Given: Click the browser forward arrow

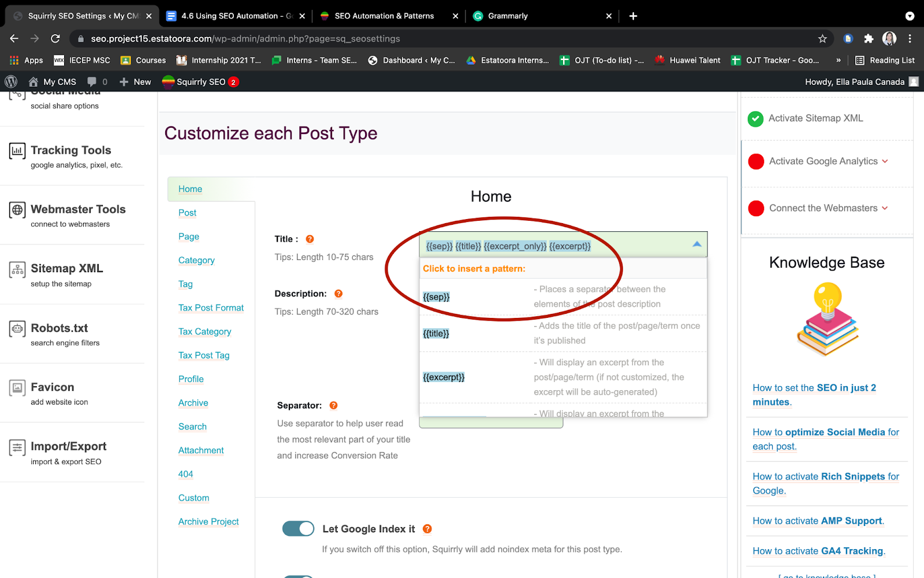Looking at the screenshot, I should coord(35,39).
